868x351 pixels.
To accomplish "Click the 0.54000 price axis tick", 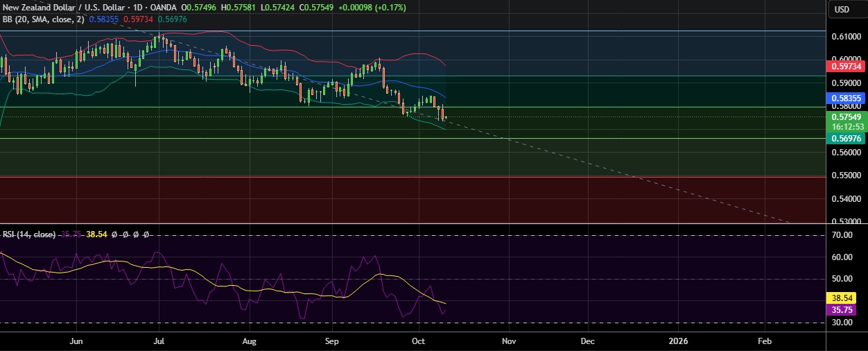I will click(x=845, y=199).
